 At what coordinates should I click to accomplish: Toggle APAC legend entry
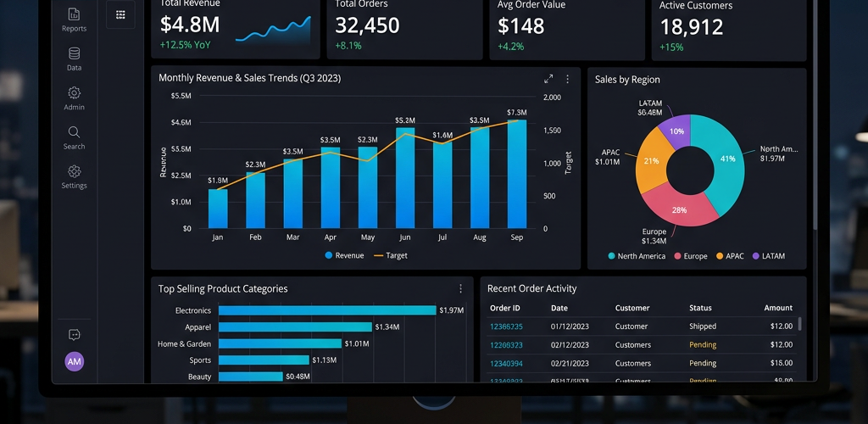(730, 256)
